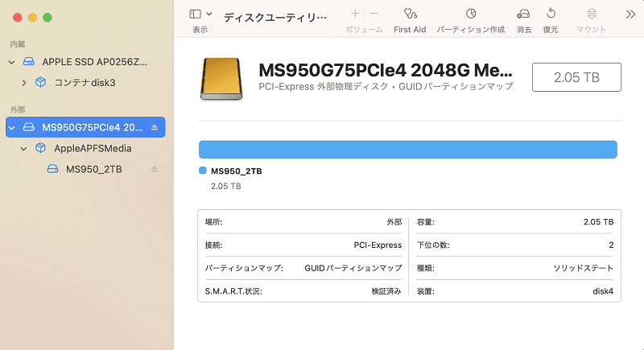Open the sidebar view options icon

pos(195,14)
